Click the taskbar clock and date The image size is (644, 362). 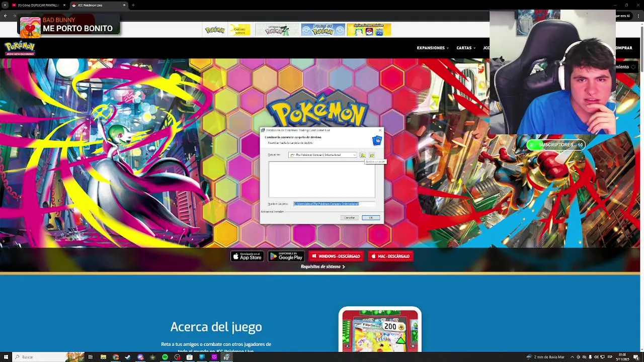click(x=622, y=357)
